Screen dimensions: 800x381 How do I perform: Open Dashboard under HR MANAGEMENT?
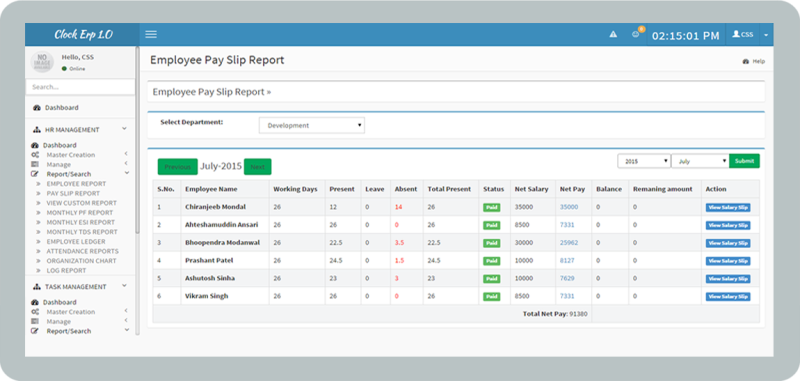click(x=54, y=145)
